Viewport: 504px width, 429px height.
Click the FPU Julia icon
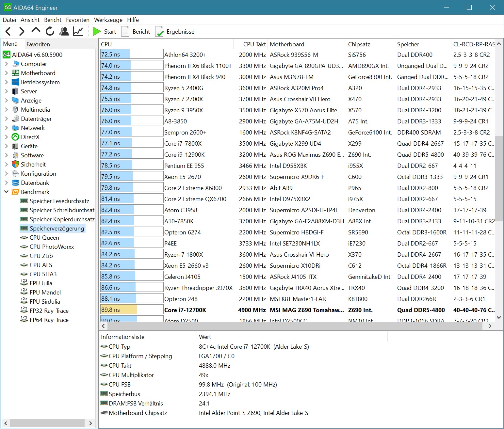(24, 283)
